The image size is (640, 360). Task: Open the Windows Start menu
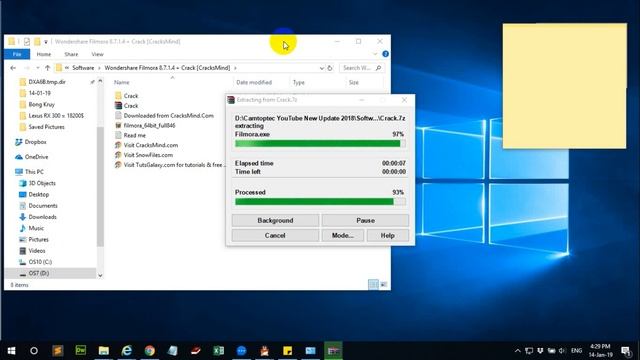tap(11, 351)
